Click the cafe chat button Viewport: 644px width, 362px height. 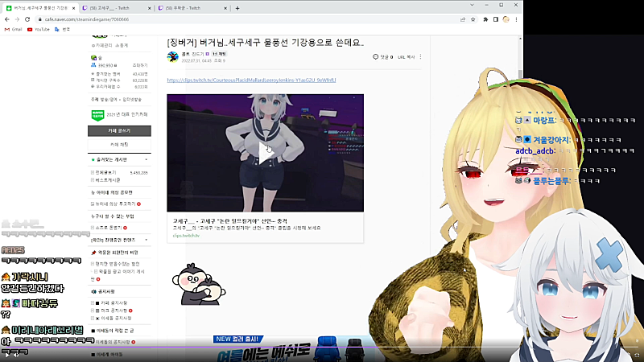click(x=119, y=145)
